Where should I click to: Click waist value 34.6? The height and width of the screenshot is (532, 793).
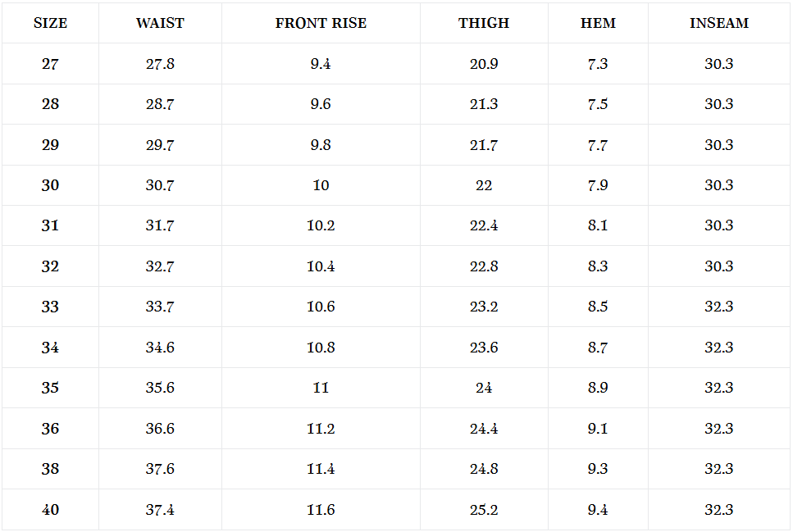point(160,348)
